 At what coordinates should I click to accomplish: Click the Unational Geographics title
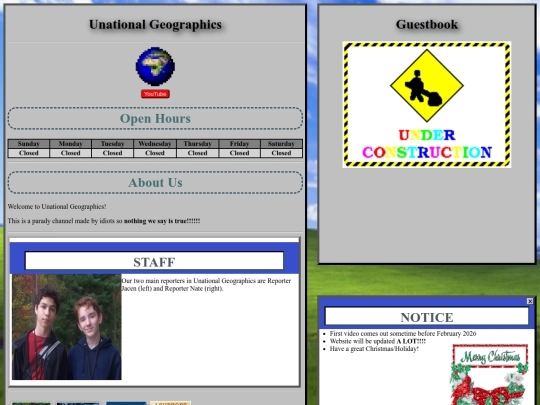(155, 24)
